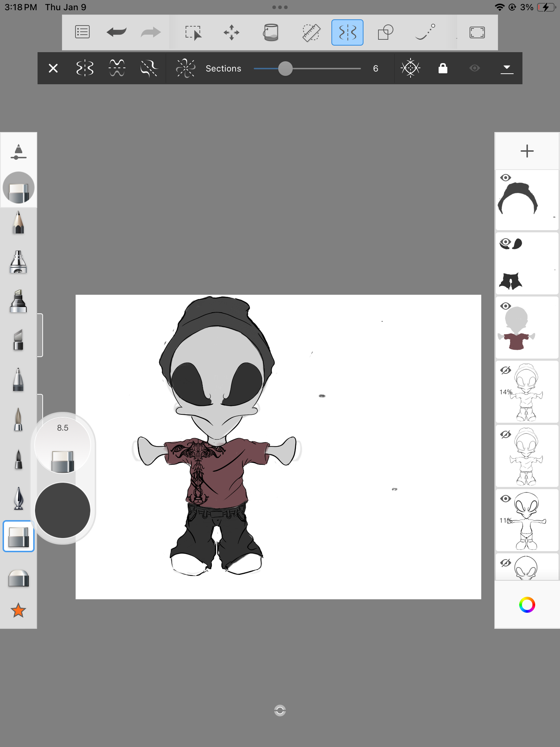The image size is (560, 747).
Task: Toggle the Symmetry tool in top toolbar
Action: (347, 32)
